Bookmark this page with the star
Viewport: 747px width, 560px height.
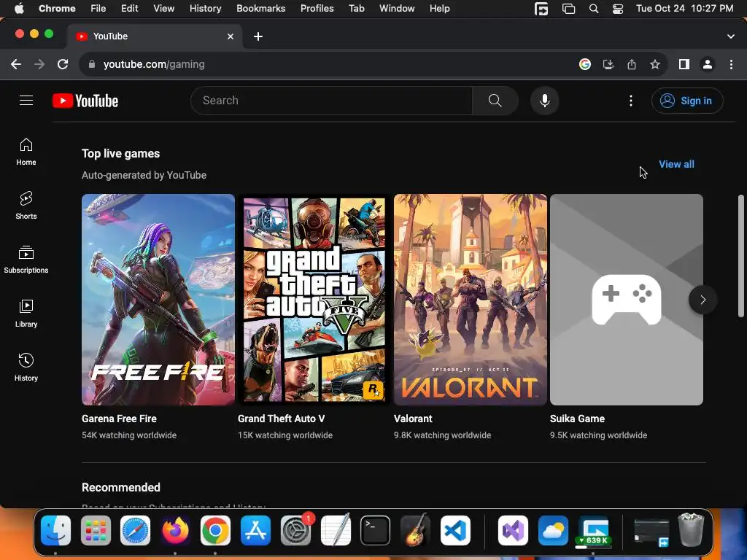pos(655,64)
